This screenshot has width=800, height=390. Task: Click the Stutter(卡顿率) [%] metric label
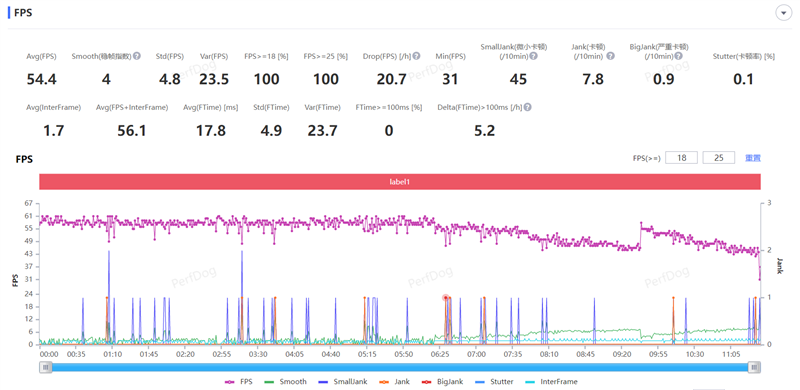click(743, 56)
